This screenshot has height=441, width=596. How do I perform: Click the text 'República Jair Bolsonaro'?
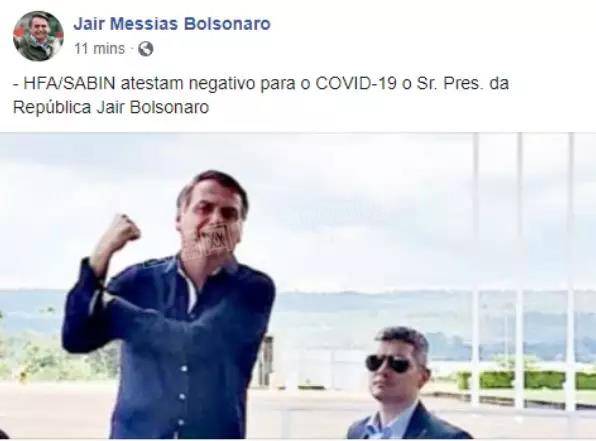pos(111,108)
